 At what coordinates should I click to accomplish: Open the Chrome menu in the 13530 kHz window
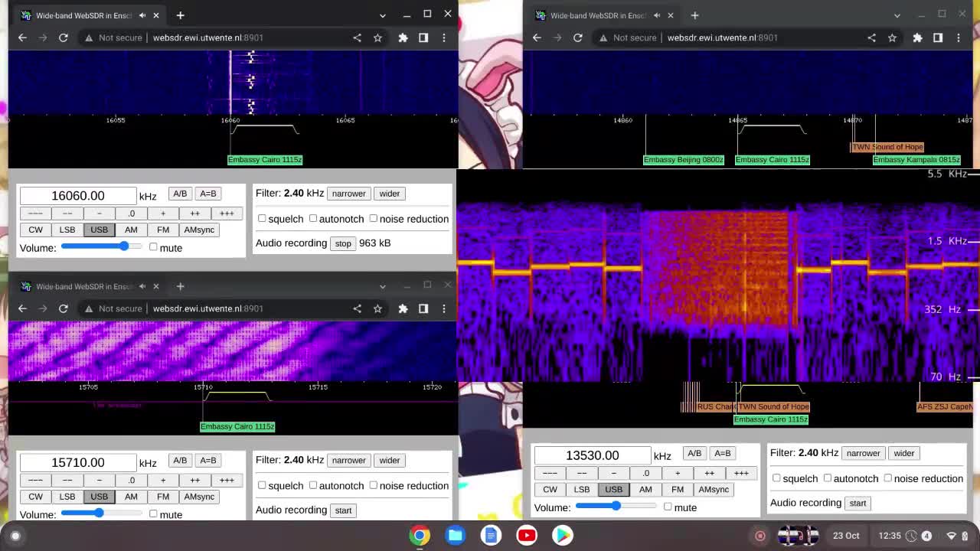959,37
